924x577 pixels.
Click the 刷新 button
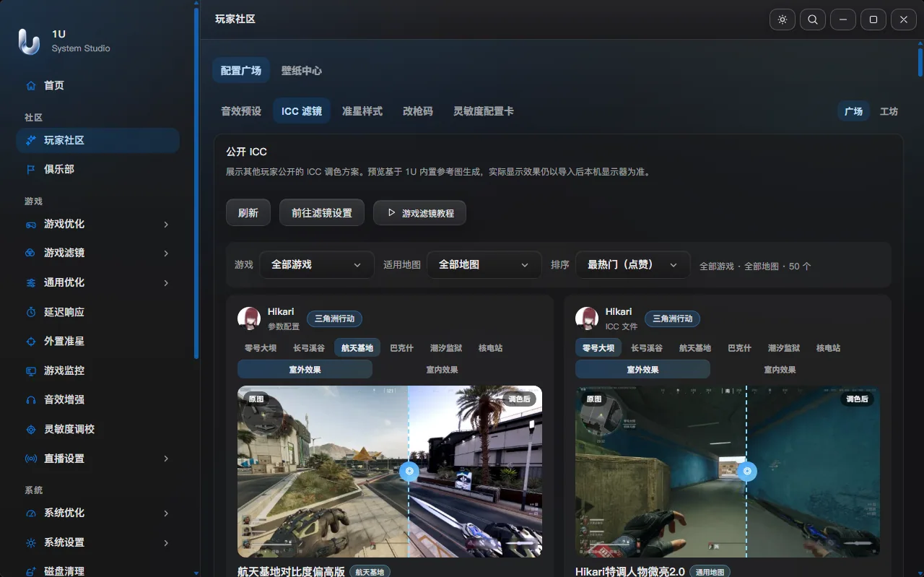coord(248,213)
